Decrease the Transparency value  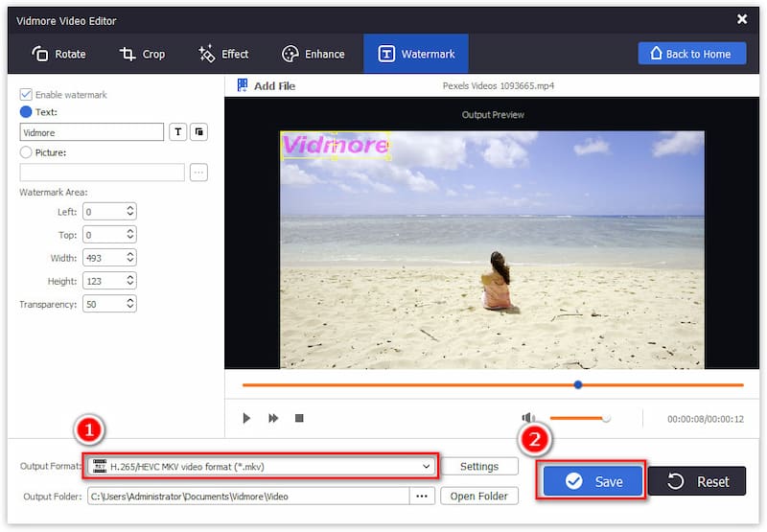pyautogui.click(x=130, y=308)
